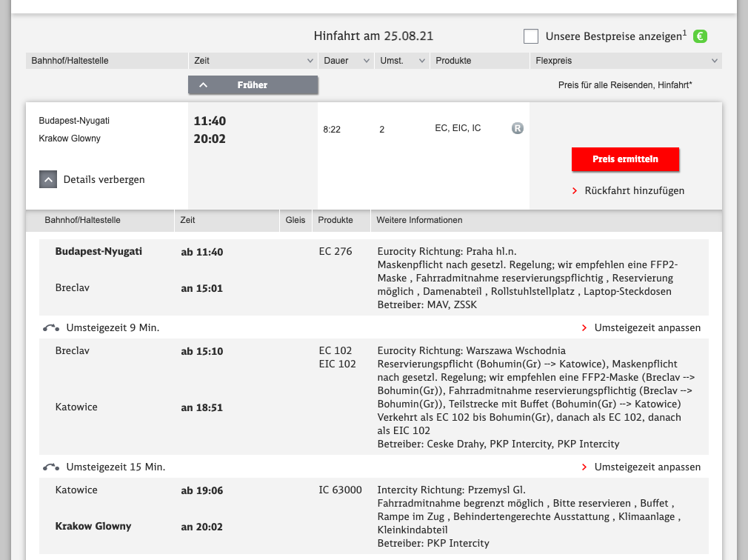Image resolution: width=748 pixels, height=560 pixels.
Task: Adjust transfer time at Breclav
Action: click(647, 327)
